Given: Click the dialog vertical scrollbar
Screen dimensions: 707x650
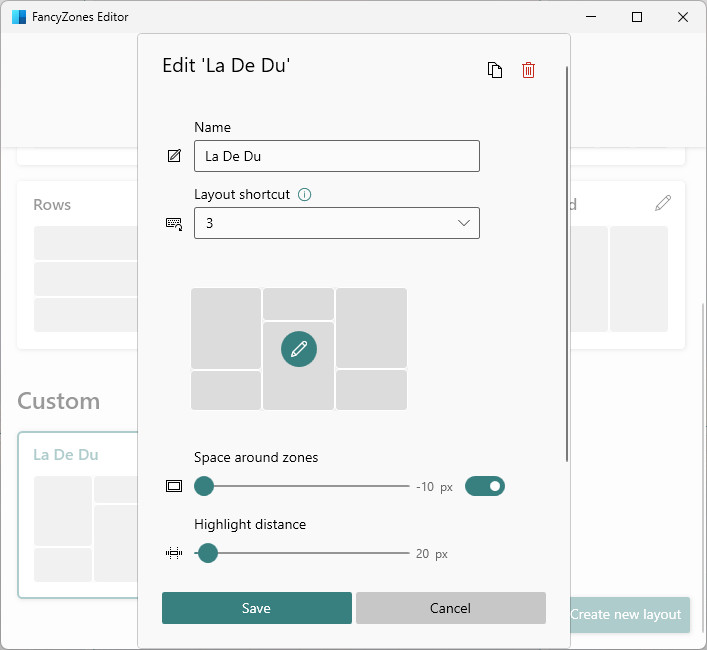Looking at the screenshot, I should coord(567,264).
